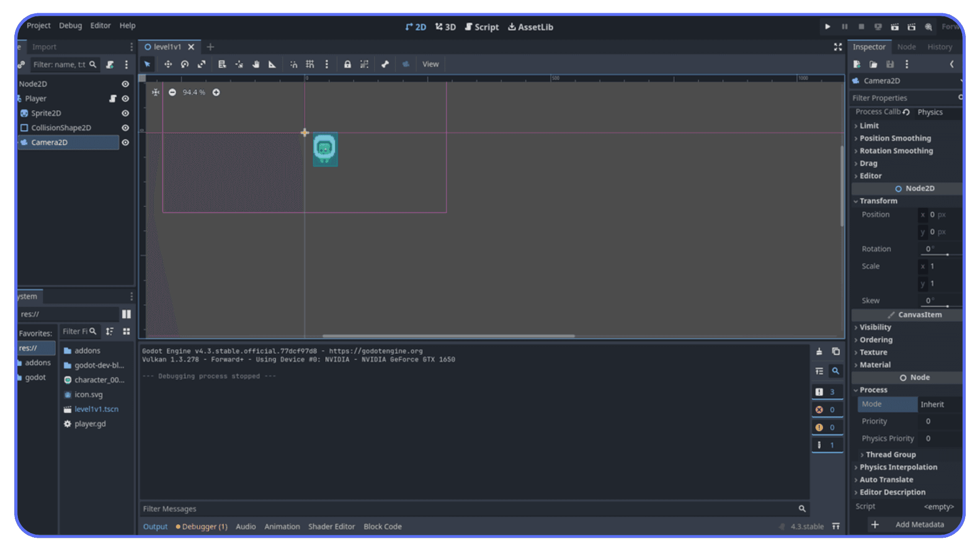The width and height of the screenshot is (980, 551).
Task: Open the player.gd script file
Action: pyautogui.click(x=89, y=423)
